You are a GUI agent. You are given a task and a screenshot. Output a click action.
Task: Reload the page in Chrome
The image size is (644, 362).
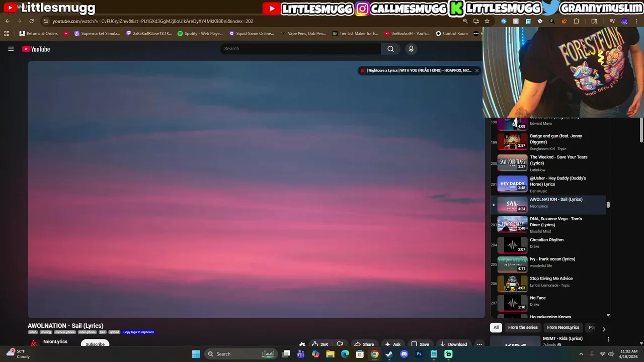[31, 21]
